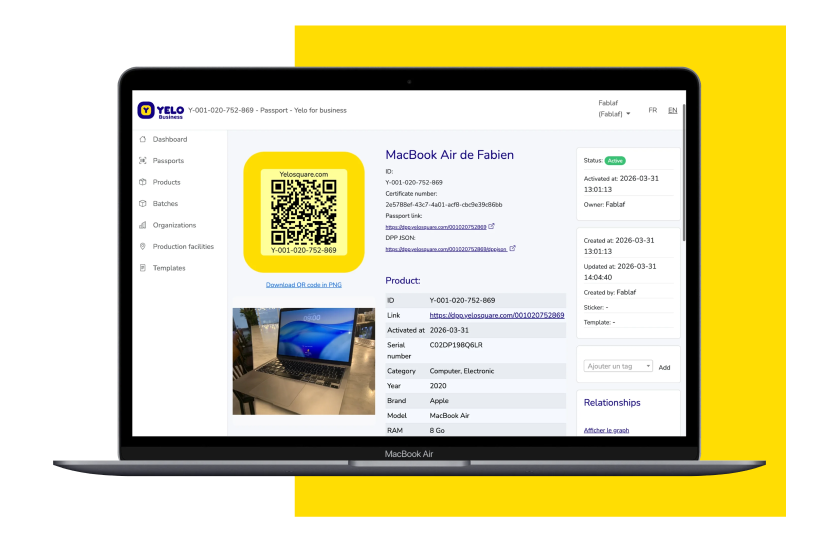The height and width of the screenshot is (543, 819).
Task: Open the Ajouter un tag dropdown
Action: [618, 366]
